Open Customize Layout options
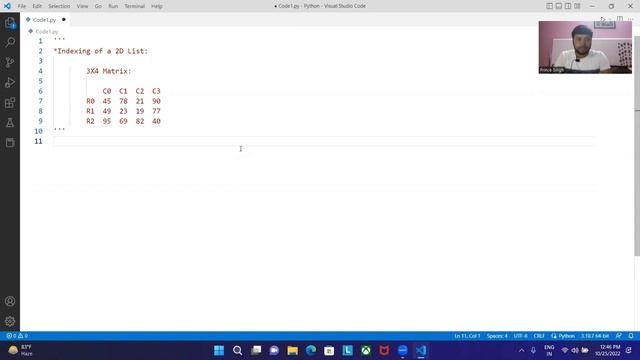 pyautogui.click(x=577, y=6)
